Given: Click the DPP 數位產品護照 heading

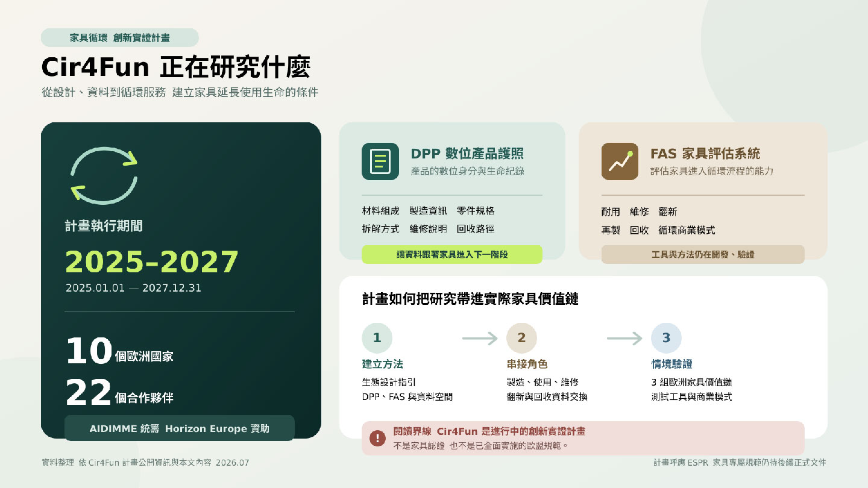Looking at the screenshot, I should click(x=467, y=154).
